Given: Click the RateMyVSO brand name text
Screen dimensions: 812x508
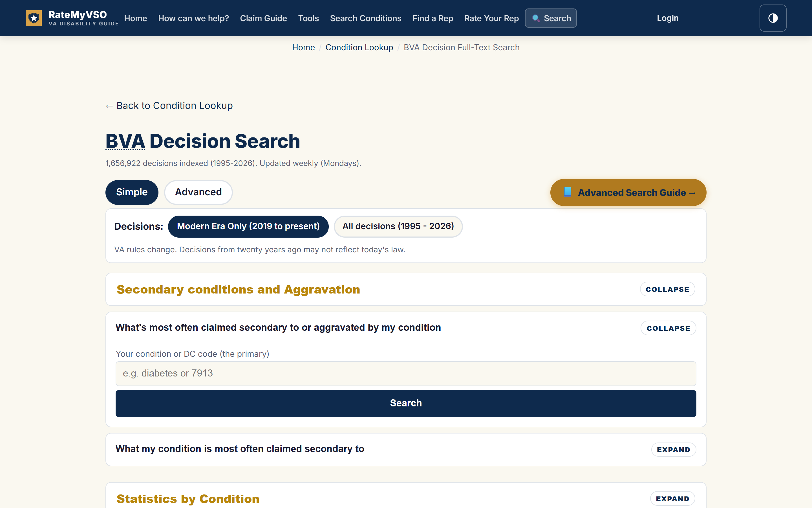Looking at the screenshot, I should [x=78, y=14].
